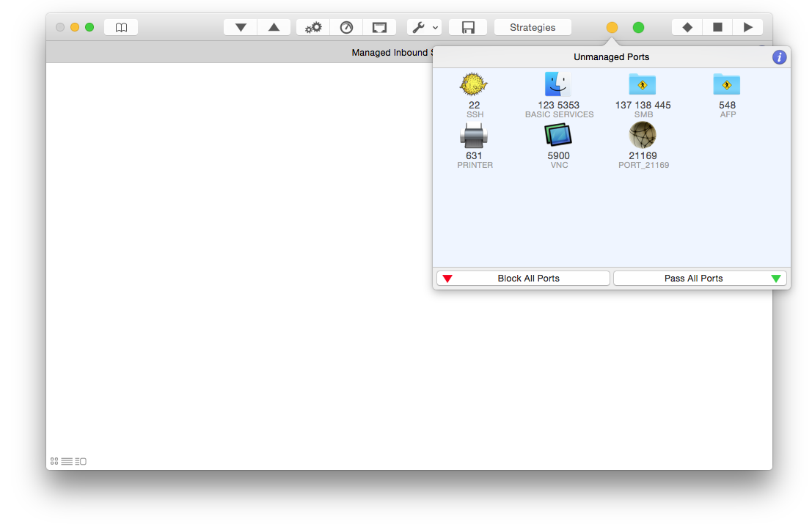Image resolution: width=812 pixels, height=530 pixels.
Task: Click the floppy disk save icon
Action: click(468, 27)
